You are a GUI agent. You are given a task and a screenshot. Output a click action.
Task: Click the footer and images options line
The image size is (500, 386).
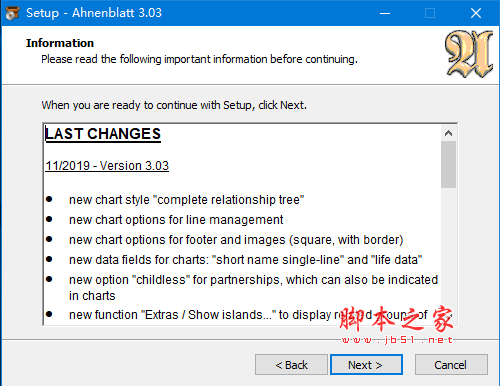(x=236, y=240)
